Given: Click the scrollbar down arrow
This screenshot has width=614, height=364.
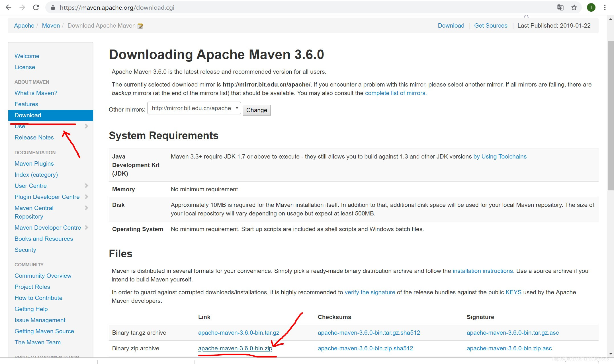Looking at the screenshot, I should 611,354.
